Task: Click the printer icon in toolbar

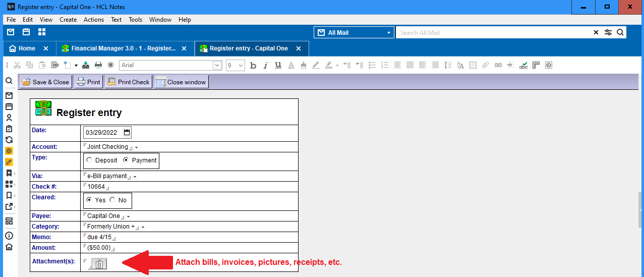Action: 98,65
